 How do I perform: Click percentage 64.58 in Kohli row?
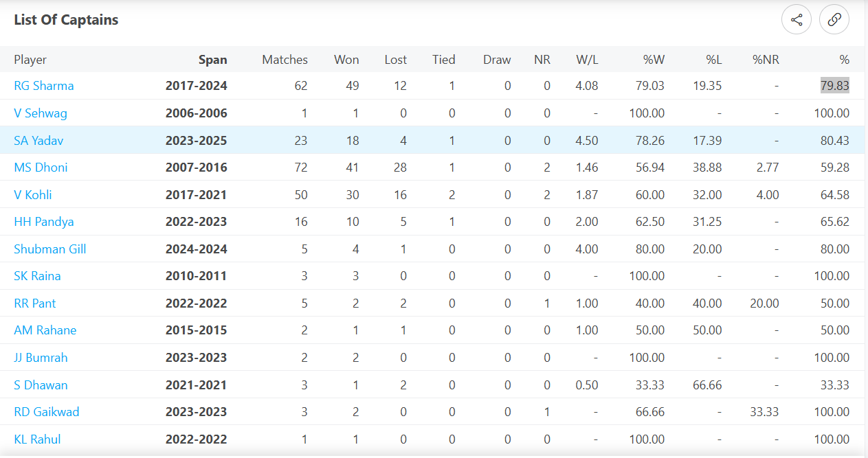(x=834, y=195)
